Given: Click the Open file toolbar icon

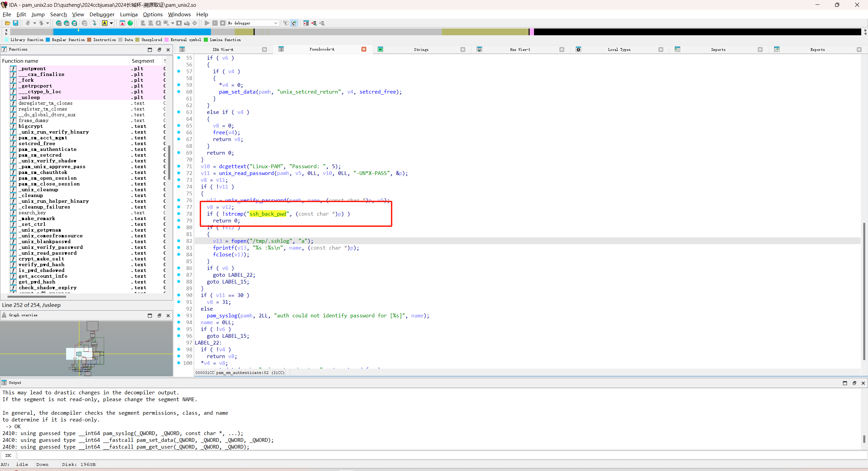Looking at the screenshot, I should pos(7,23).
